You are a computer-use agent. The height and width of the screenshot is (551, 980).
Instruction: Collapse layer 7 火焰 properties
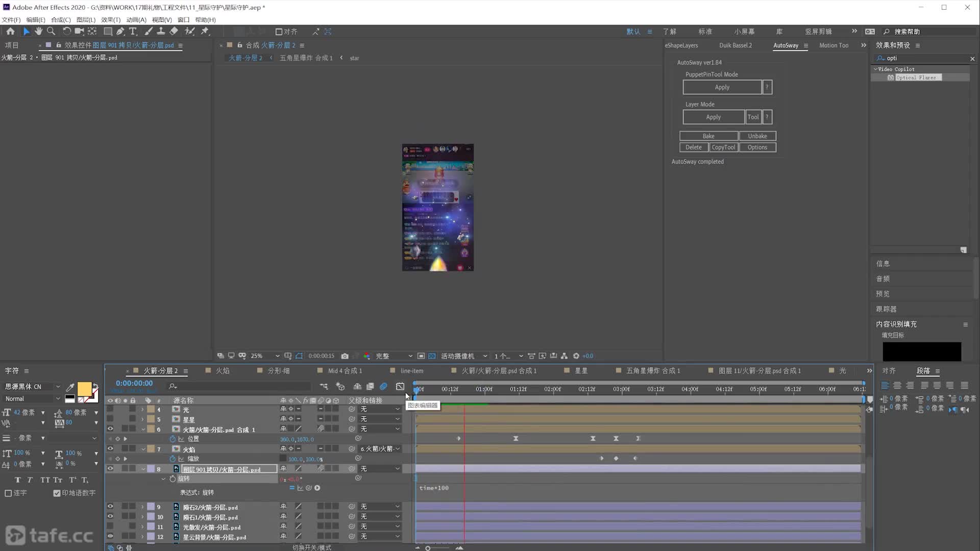(143, 449)
